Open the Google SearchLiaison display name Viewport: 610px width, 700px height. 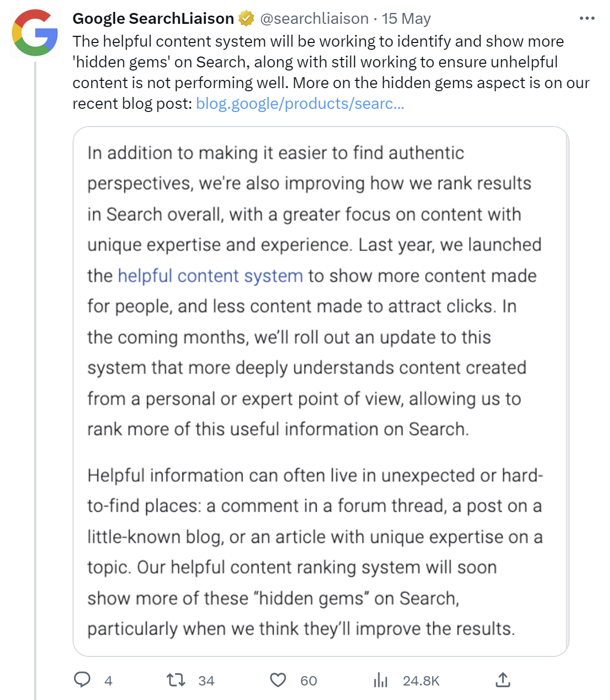click(153, 19)
